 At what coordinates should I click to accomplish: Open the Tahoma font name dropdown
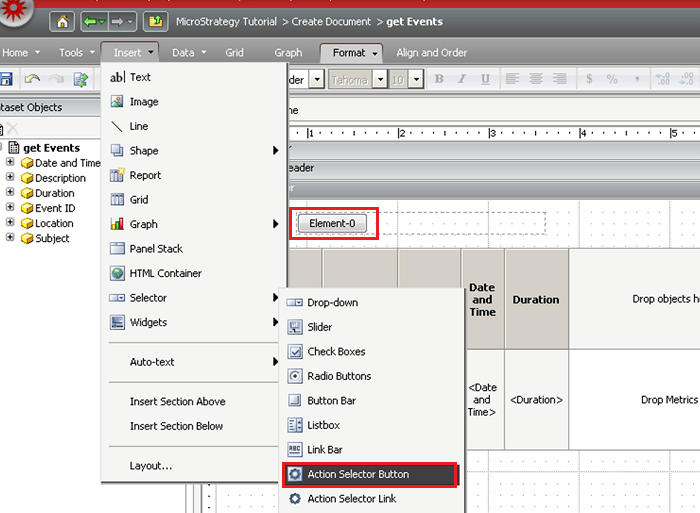coord(380,80)
